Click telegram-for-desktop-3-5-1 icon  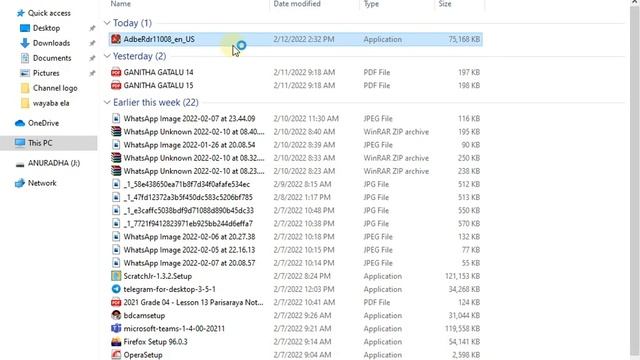(116, 289)
